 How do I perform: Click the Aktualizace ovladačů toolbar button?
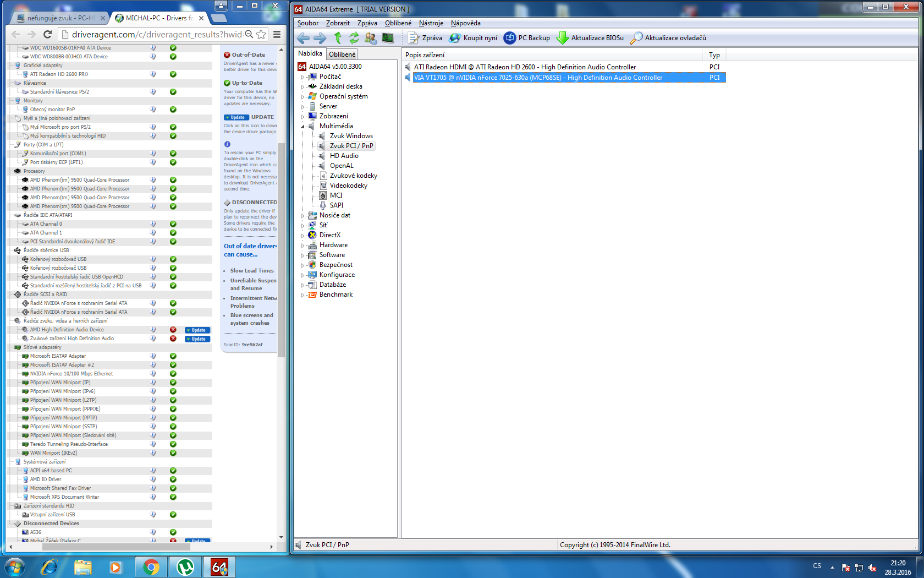coord(668,38)
